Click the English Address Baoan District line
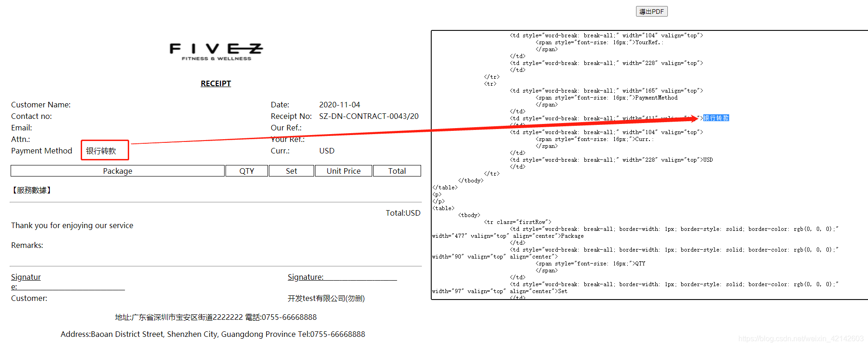Viewport: 868px width, 347px height. (213, 334)
